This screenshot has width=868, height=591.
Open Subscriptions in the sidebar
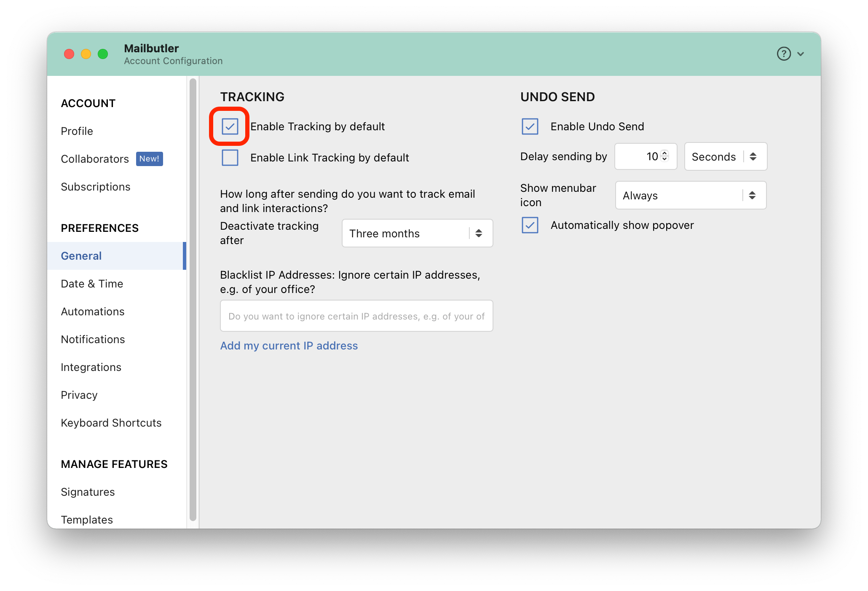(x=95, y=187)
